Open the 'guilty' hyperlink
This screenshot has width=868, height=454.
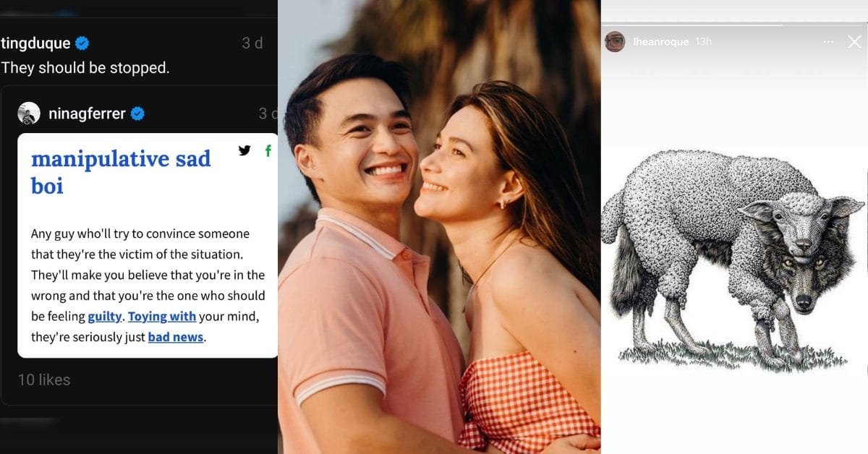[x=105, y=316]
